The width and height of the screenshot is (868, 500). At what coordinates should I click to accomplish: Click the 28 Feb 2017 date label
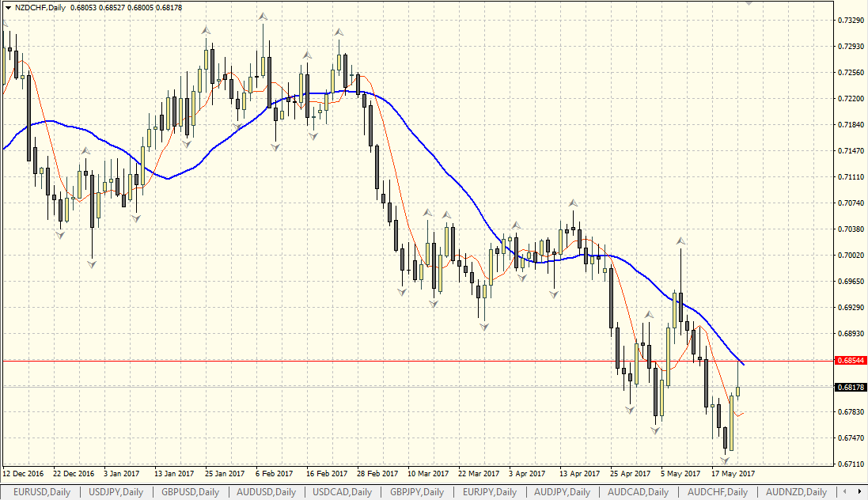[x=377, y=474]
